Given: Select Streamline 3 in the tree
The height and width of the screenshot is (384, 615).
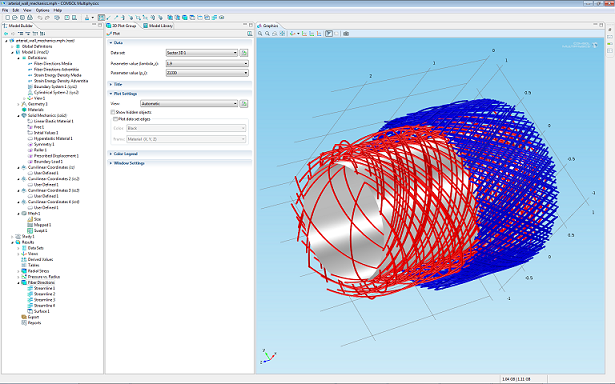Looking at the screenshot, I should point(44,300).
